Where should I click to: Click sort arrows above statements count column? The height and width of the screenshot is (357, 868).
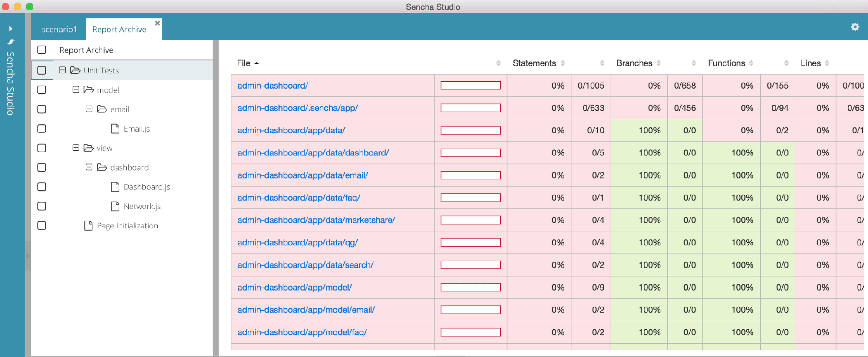pyautogui.click(x=602, y=63)
